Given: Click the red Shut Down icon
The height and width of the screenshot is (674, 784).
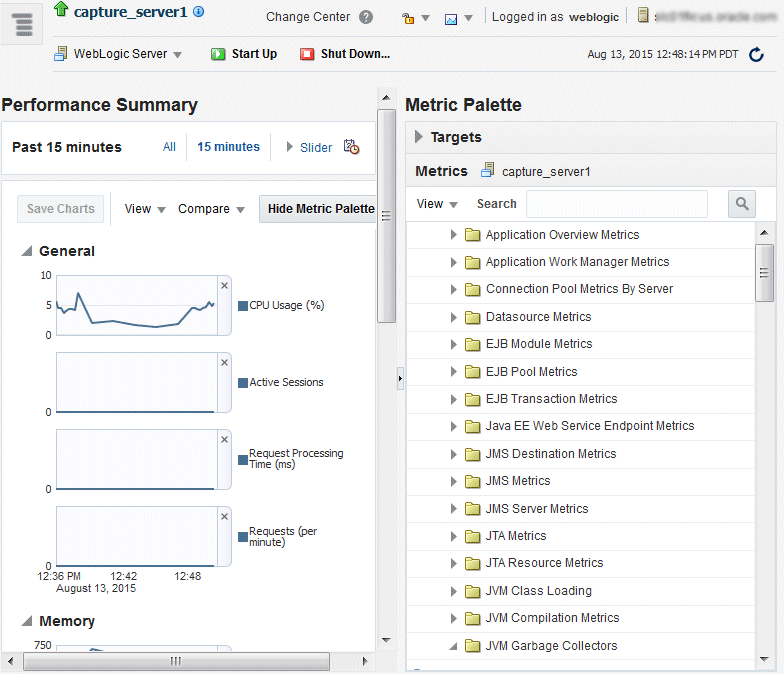Looking at the screenshot, I should 307,54.
